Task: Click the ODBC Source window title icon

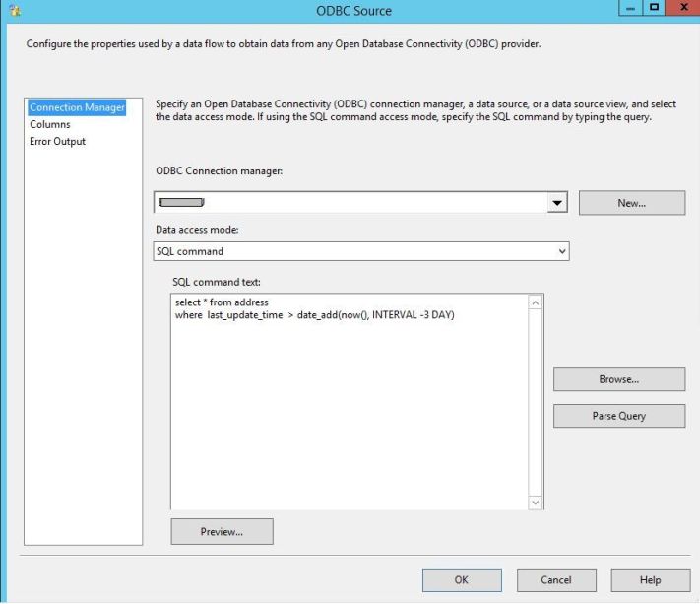Action: (15, 10)
